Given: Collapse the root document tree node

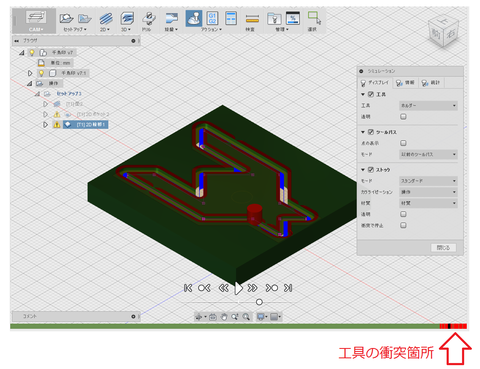Looking at the screenshot, I should pos(22,53).
